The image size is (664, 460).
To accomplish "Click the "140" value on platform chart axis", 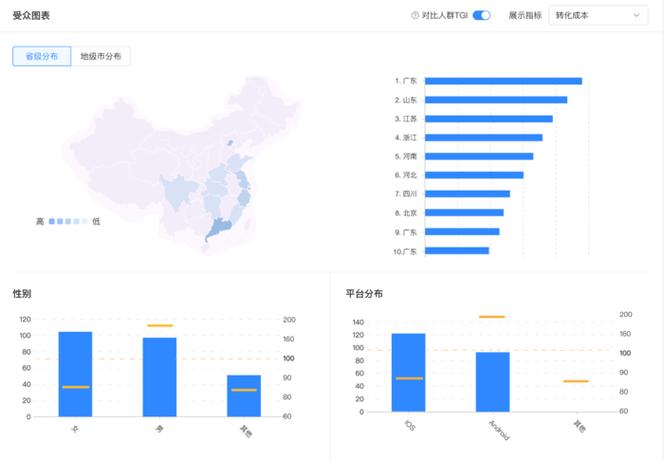I will click(x=358, y=322).
